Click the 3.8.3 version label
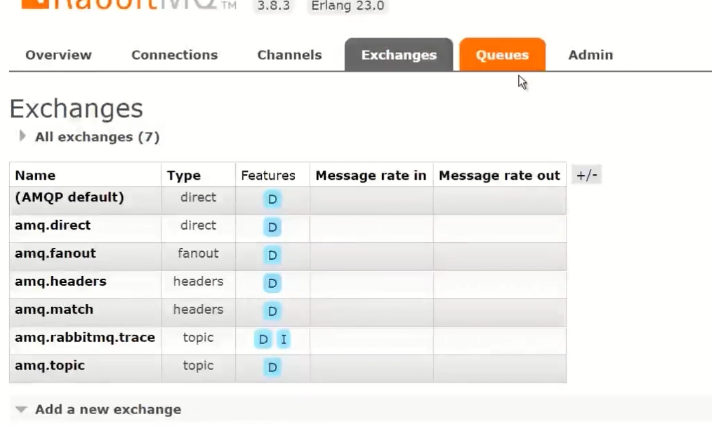This screenshot has height=426, width=712. pyautogui.click(x=273, y=6)
